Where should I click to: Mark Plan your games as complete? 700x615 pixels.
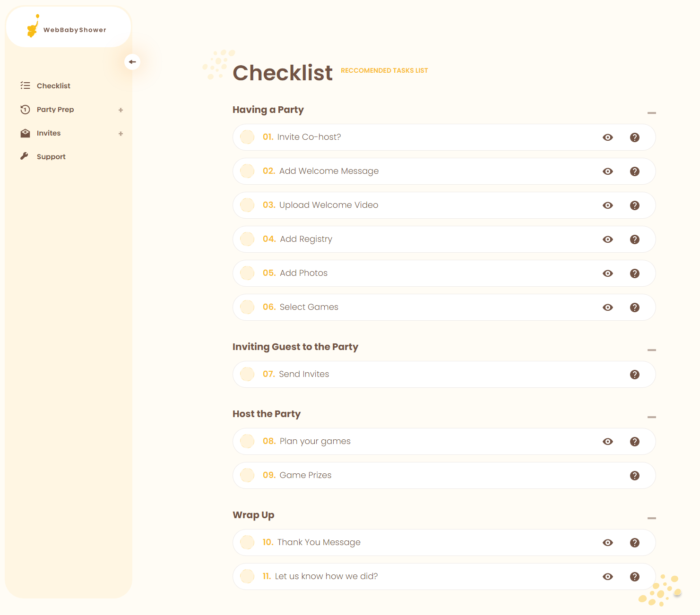(x=247, y=441)
